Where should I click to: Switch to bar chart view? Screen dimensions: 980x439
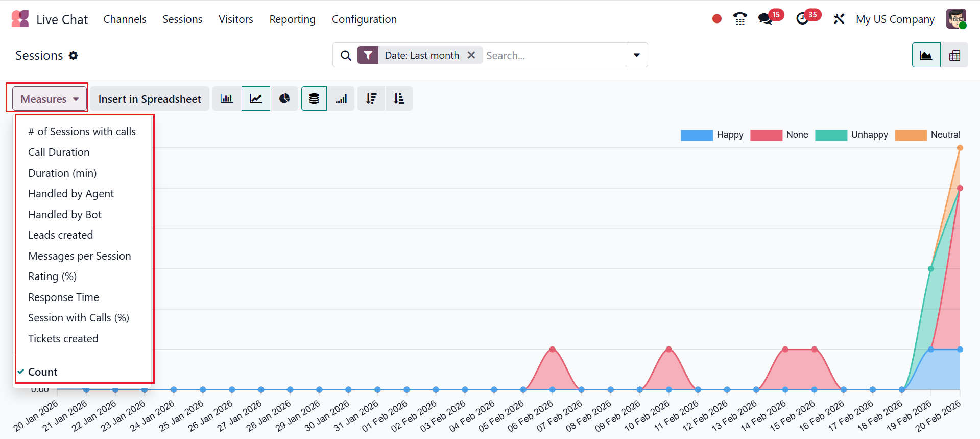coord(226,99)
